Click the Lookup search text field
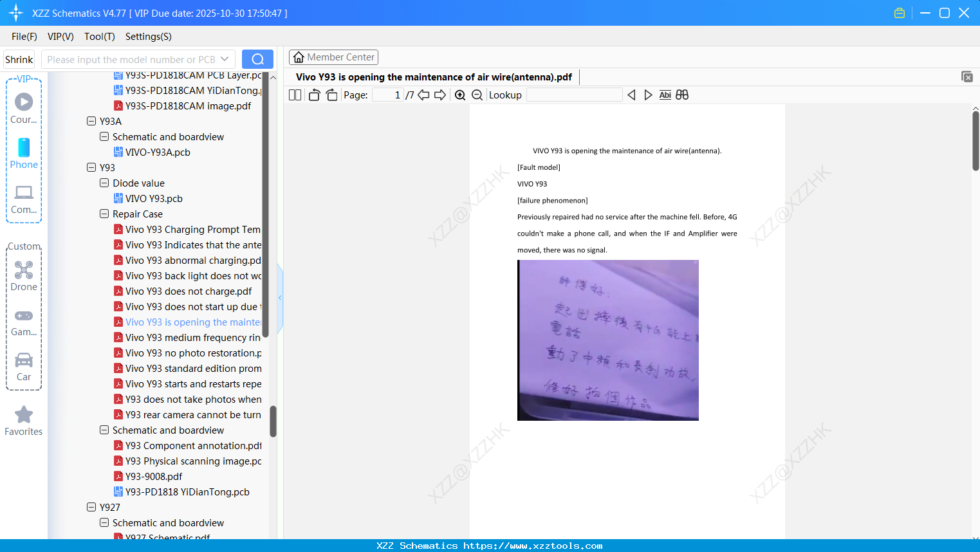 tap(575, 95)
